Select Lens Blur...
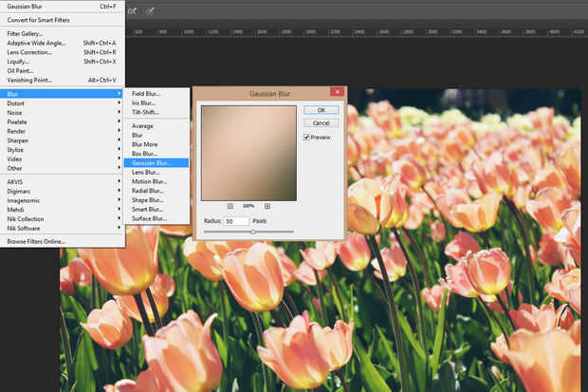 (156, 173)
